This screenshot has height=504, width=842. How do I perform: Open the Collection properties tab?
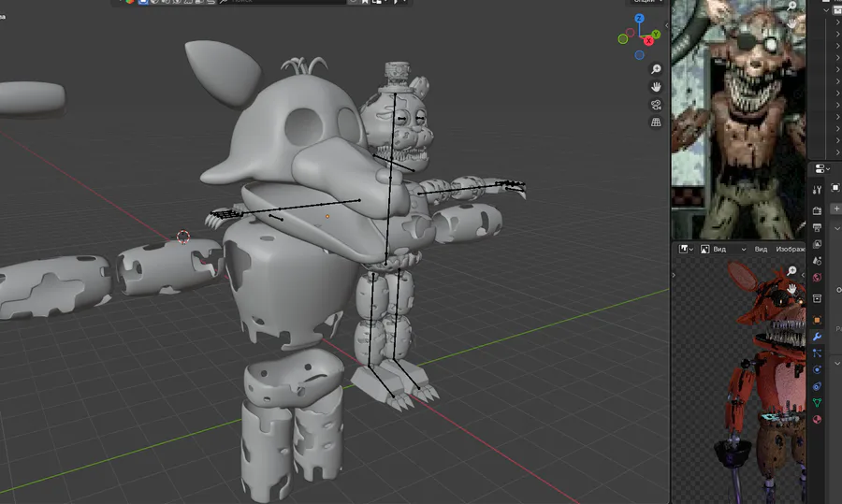point(817,298)
